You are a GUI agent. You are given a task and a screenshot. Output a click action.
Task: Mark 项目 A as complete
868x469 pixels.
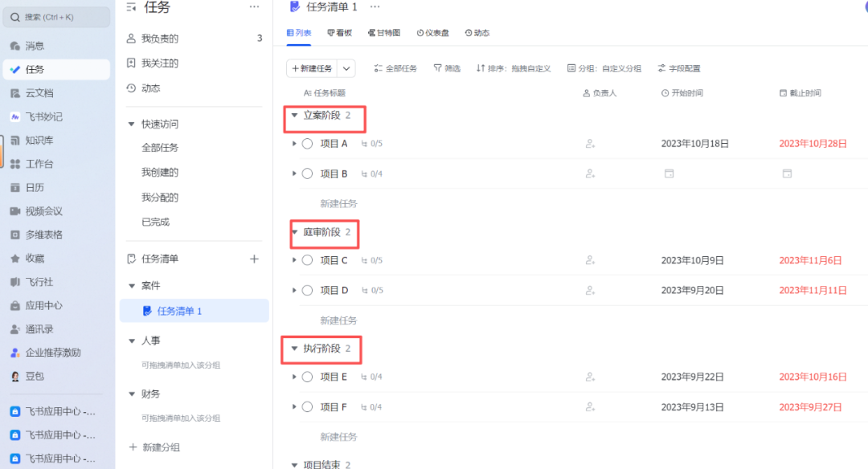coord(307,144)
